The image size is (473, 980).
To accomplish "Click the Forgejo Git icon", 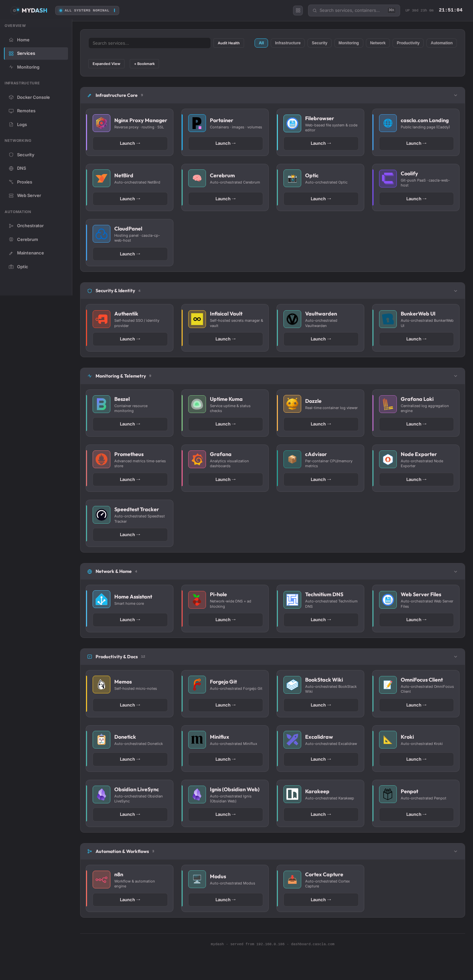I will coord(197,685).
